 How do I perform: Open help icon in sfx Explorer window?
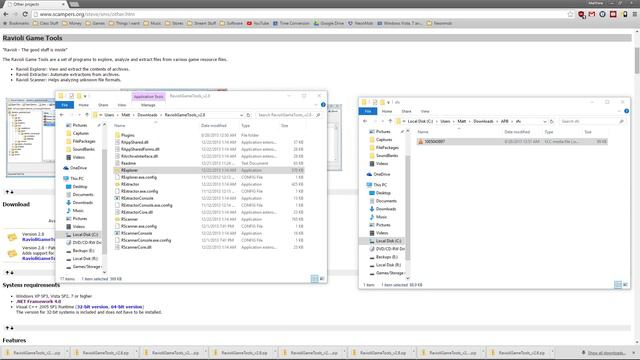626,111
